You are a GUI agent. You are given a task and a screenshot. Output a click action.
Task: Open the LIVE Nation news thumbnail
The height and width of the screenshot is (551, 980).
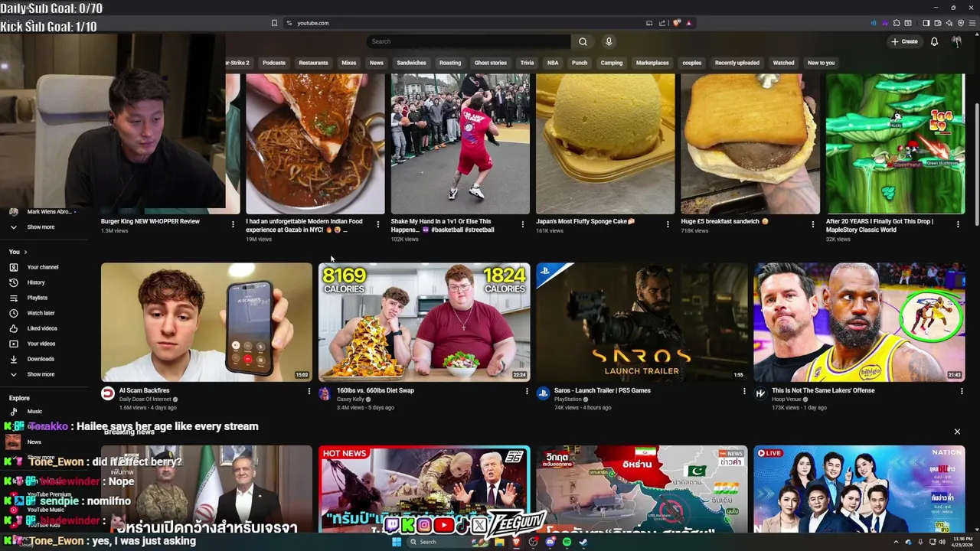[859, 489]
